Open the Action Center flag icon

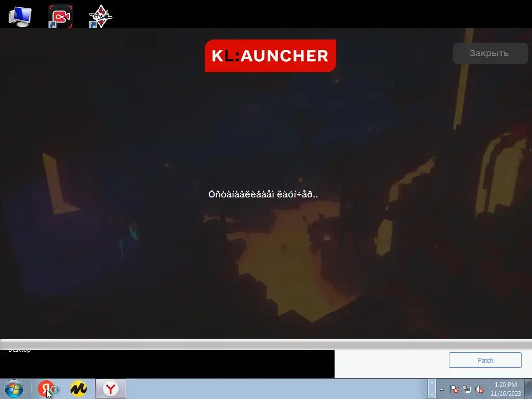coord(454,389)
